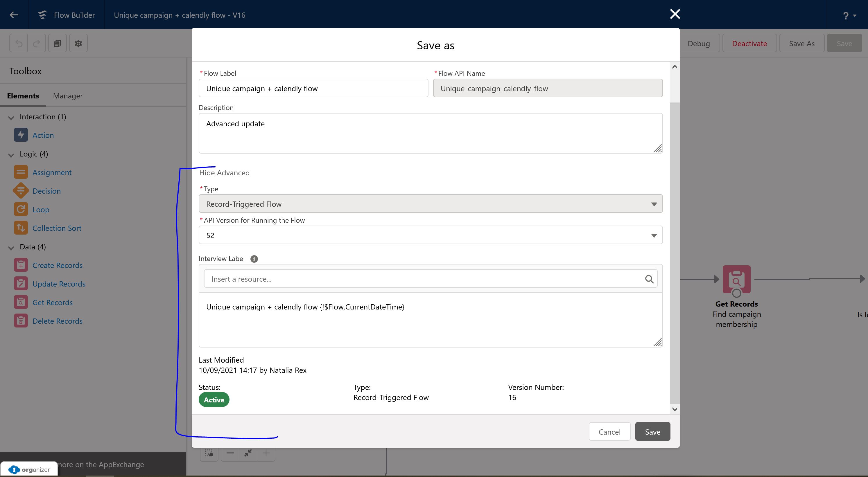This screenshot has width=868, height=477.
Task: Cancel the Save as dialog
Action: click(609, 431)
